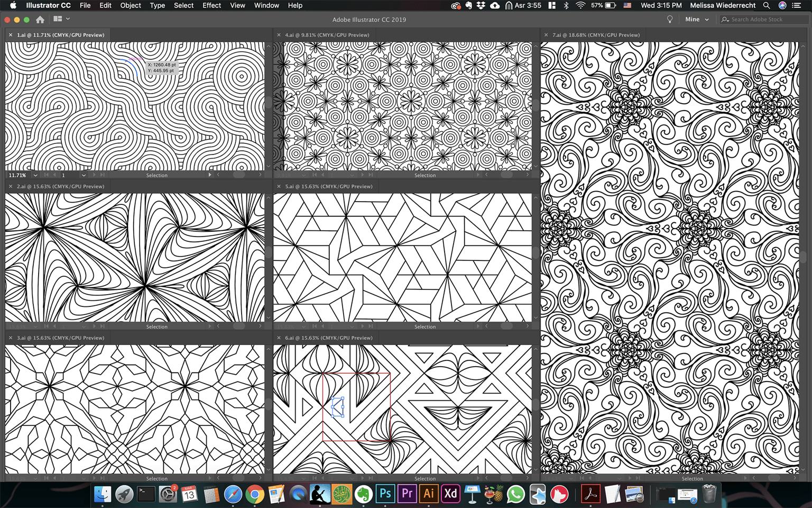Open Keynote from the dock
The image size is (812, 508).
(x=472, y=494)
